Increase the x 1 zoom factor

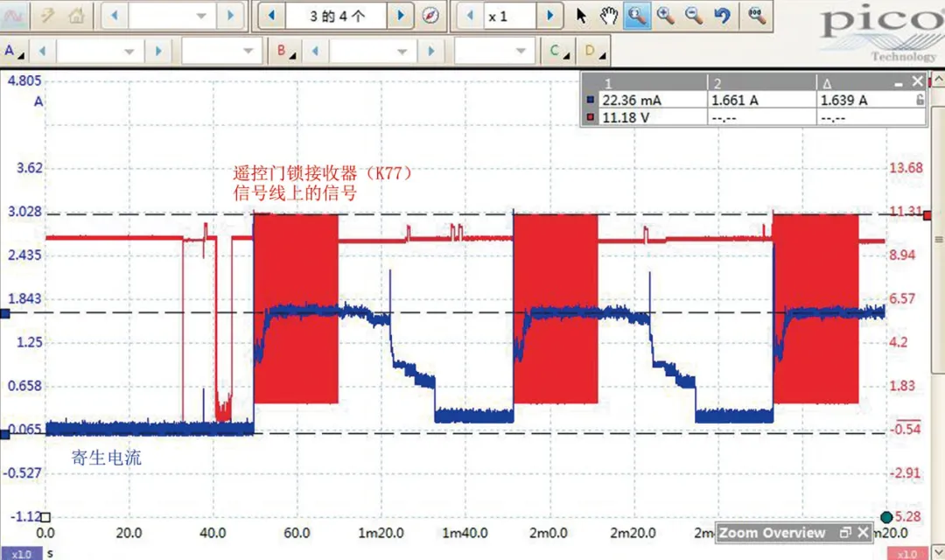[549, 17]
